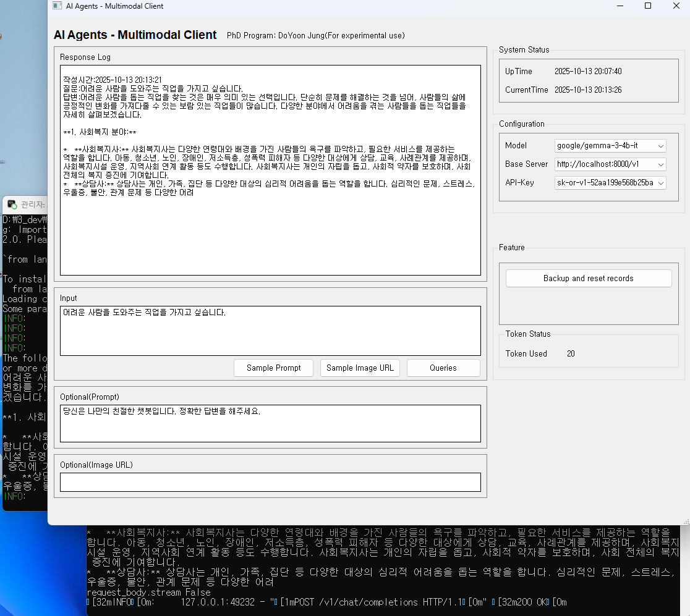The height and width of the screenshot is (616, 690).
Task: Click inside the Optional(Prompt) text field
Action: (x=270, y=424)
